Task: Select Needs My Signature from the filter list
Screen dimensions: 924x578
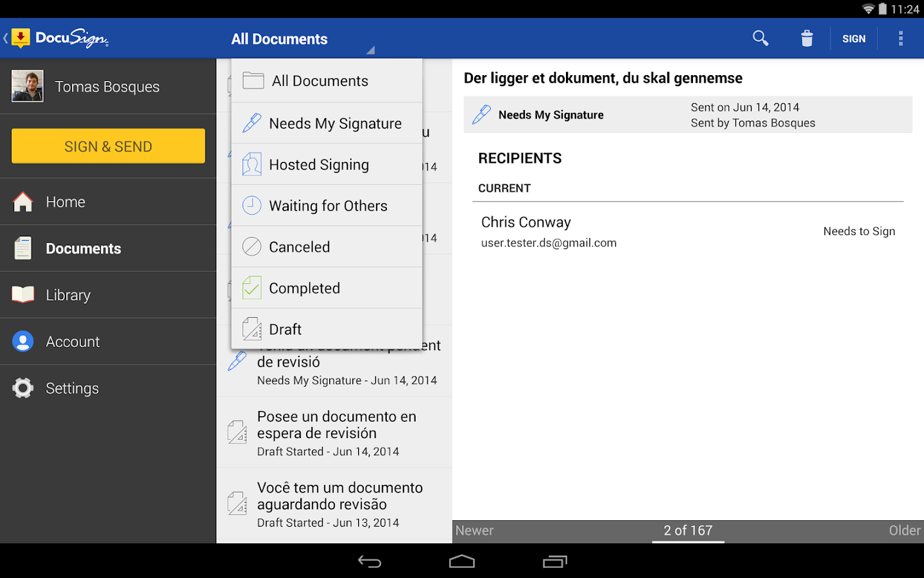Action: point(335,123)
